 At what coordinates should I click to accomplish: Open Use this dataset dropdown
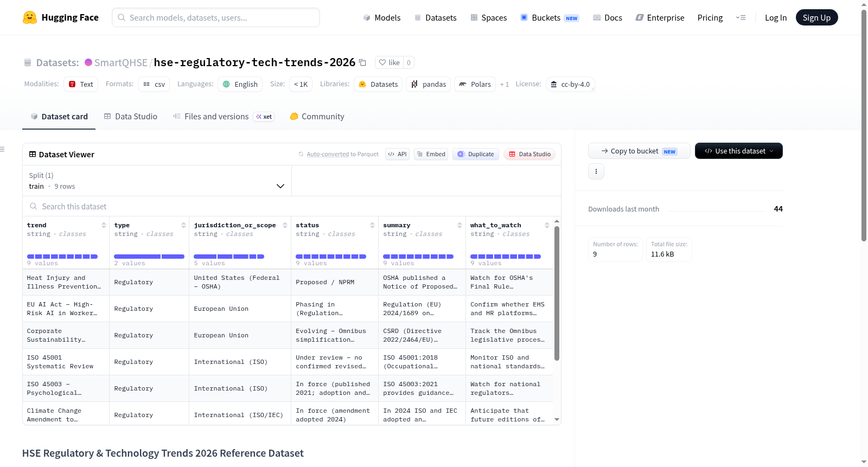(738, 151)
